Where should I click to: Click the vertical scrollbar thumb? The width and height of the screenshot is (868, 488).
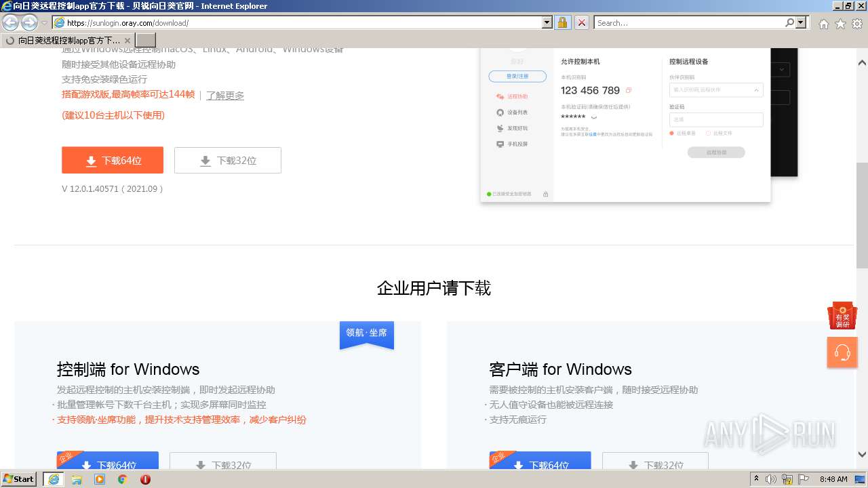coord(862,216)
